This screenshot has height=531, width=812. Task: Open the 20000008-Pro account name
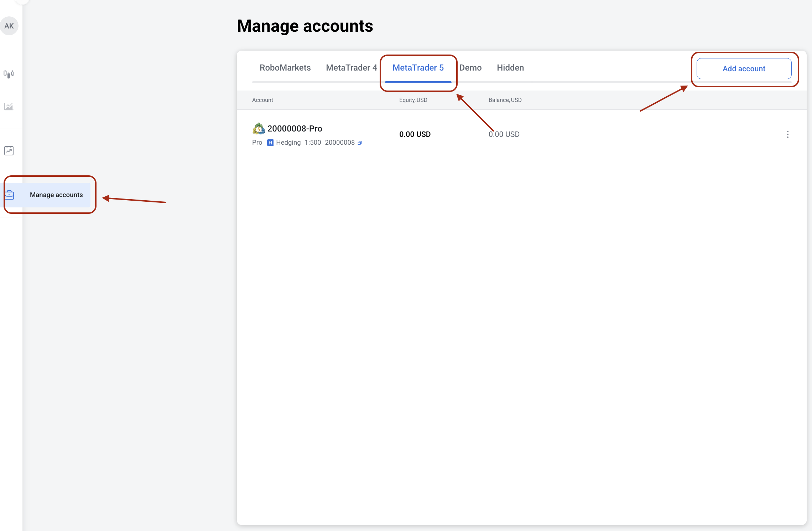[295, 129]
